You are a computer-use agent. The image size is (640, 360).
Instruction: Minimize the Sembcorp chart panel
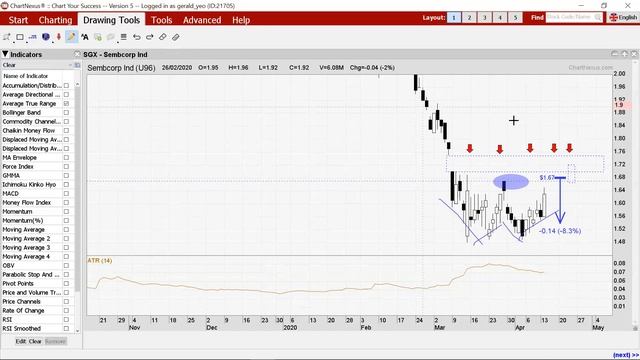pyautogui.click(x=615, y=54)
